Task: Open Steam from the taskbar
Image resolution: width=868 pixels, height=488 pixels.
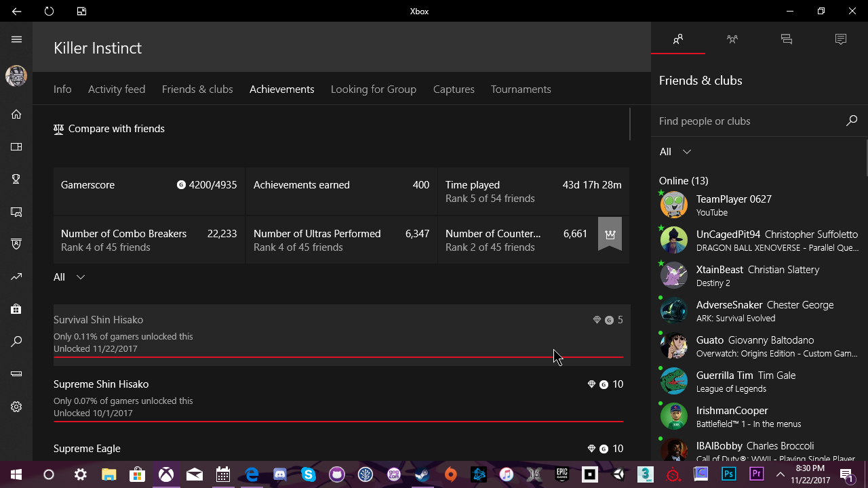Action: click(x=422, y=474)
